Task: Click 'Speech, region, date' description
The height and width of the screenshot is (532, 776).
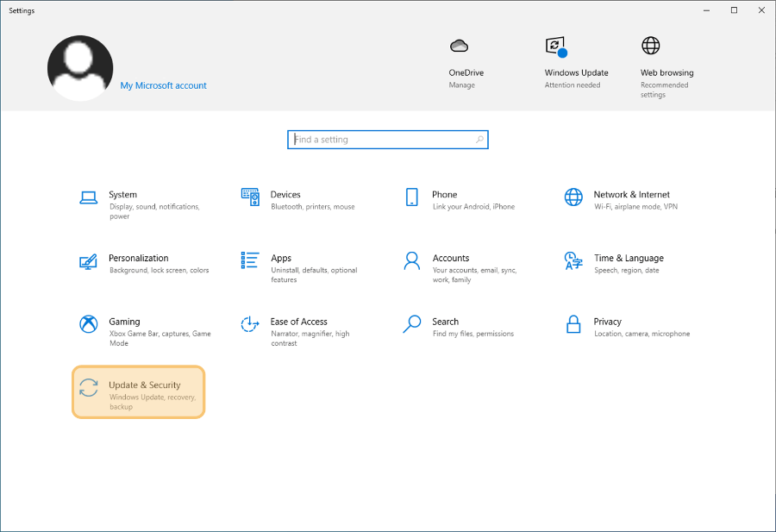Action: pos(627,270)
